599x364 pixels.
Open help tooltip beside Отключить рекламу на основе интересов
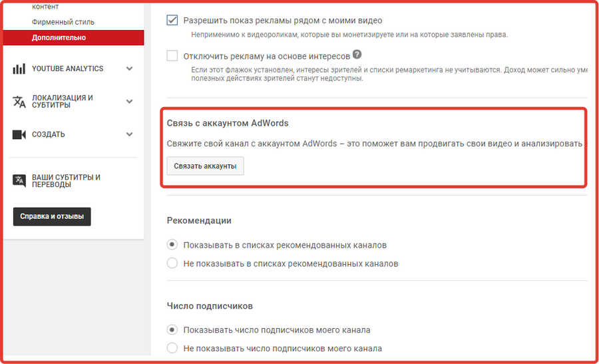pos(357,55)
